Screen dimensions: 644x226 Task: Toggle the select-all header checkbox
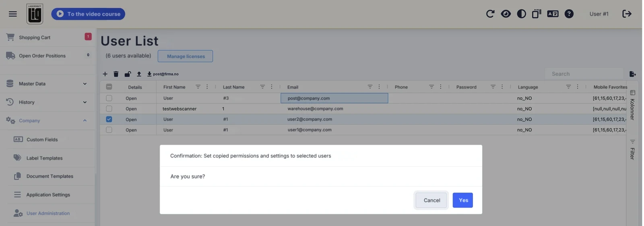pos(109,87)
